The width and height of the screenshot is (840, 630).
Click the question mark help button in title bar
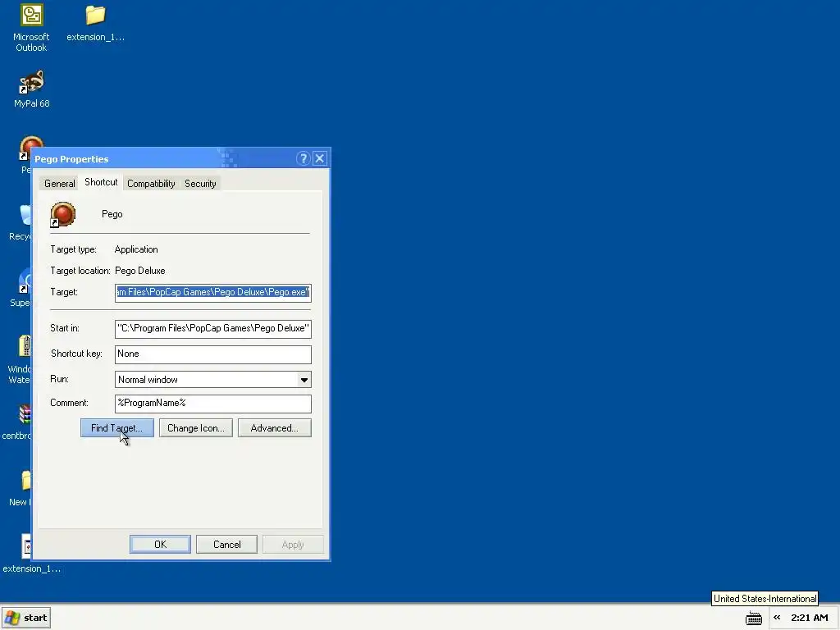click(304, 158)
